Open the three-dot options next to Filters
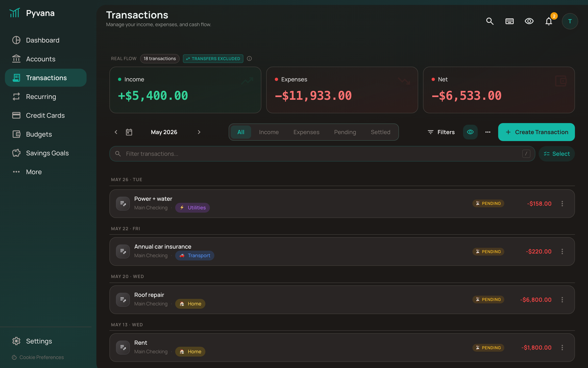This screenshot has height=368, width=588. coord(488,132)
